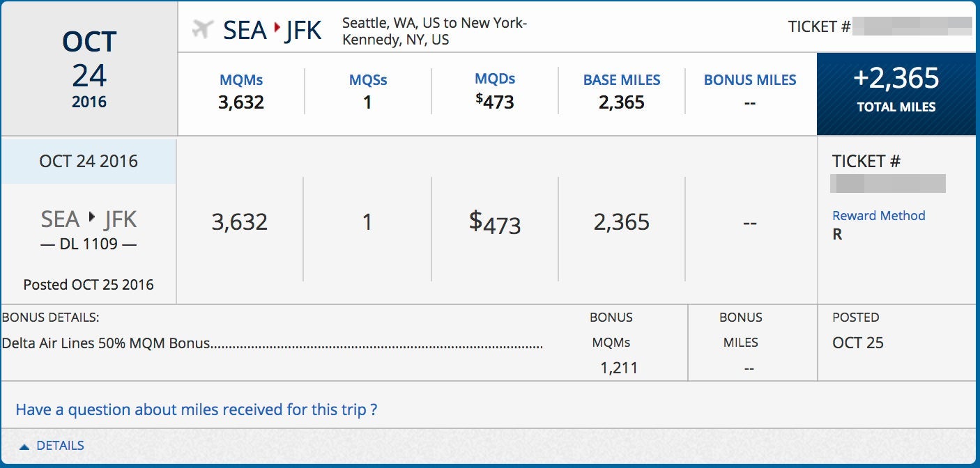Click the BONUS MILES column header
The width and height of the screenshot is (980, 468).
coord(750,80)
